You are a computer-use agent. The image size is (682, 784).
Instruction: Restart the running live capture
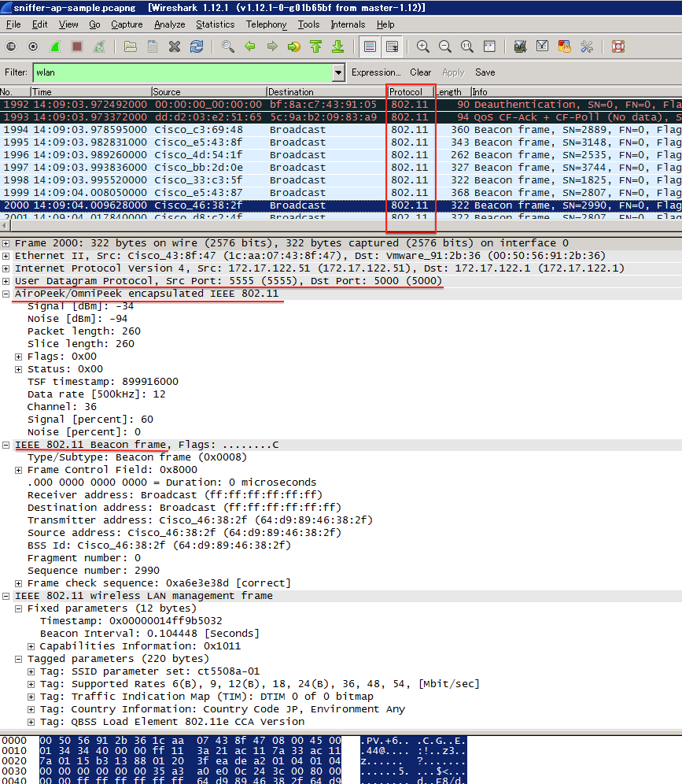99,46
